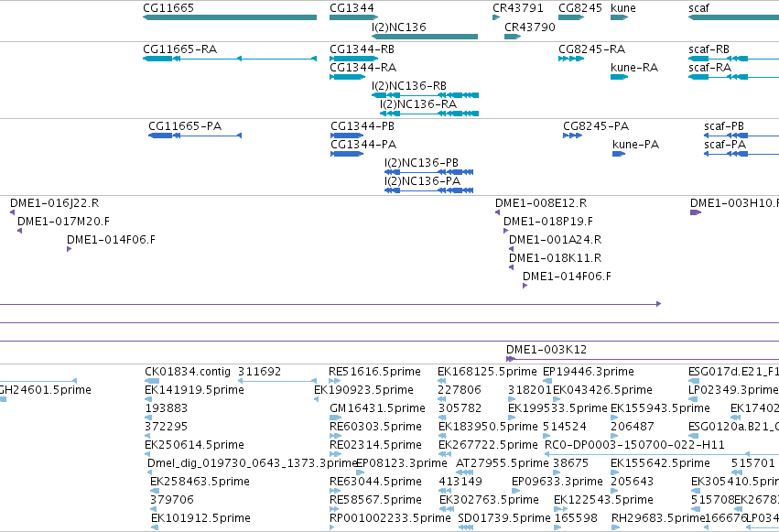779x532 pixels.
Task: Open EST EK190923.5prime
Action: point(363,390)
